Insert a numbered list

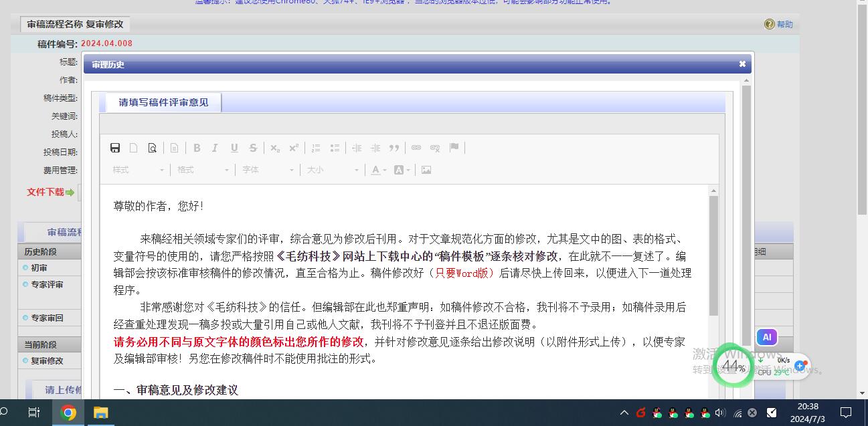click(316, 148)
